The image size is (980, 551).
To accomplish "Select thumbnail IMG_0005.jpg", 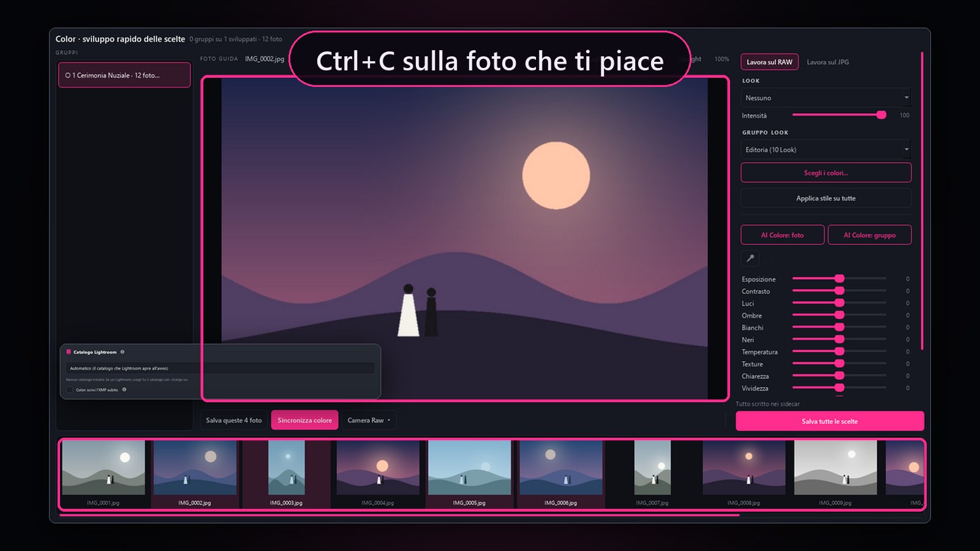I will (x=469, y=474).
